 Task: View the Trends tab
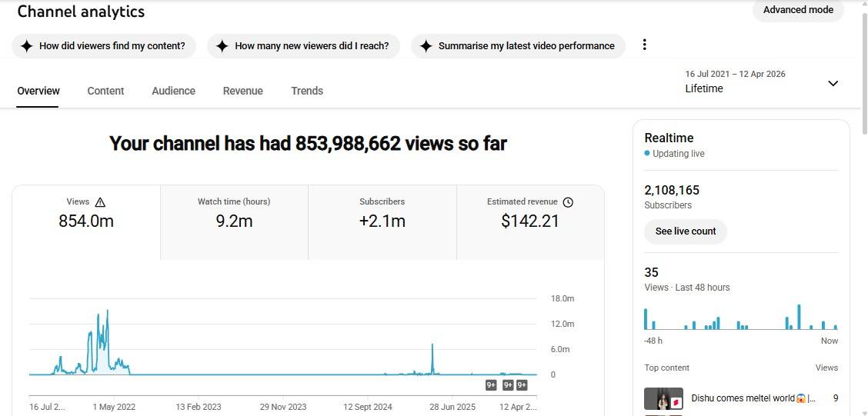[307, 91]
